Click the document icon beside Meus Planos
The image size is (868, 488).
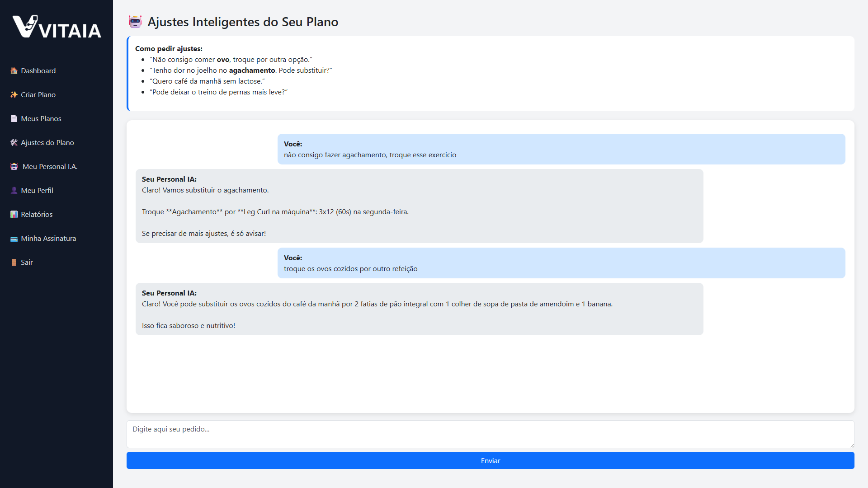tap(14, 118)
